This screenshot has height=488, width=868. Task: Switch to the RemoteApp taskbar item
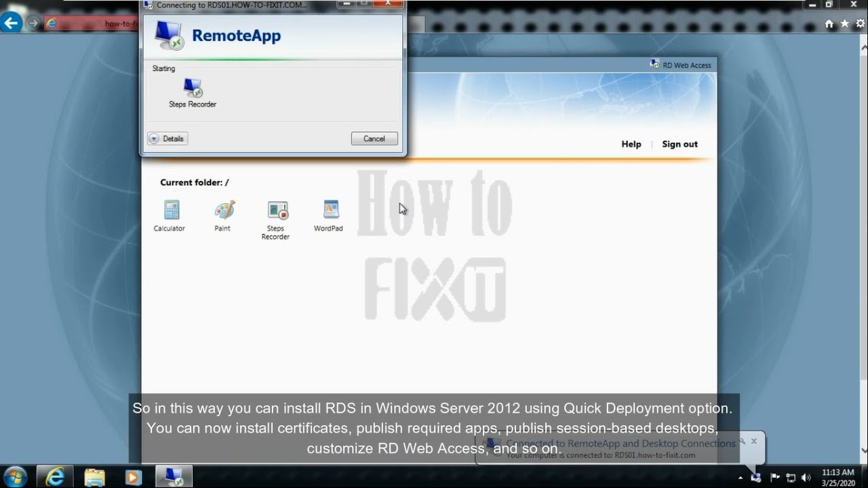174,476
